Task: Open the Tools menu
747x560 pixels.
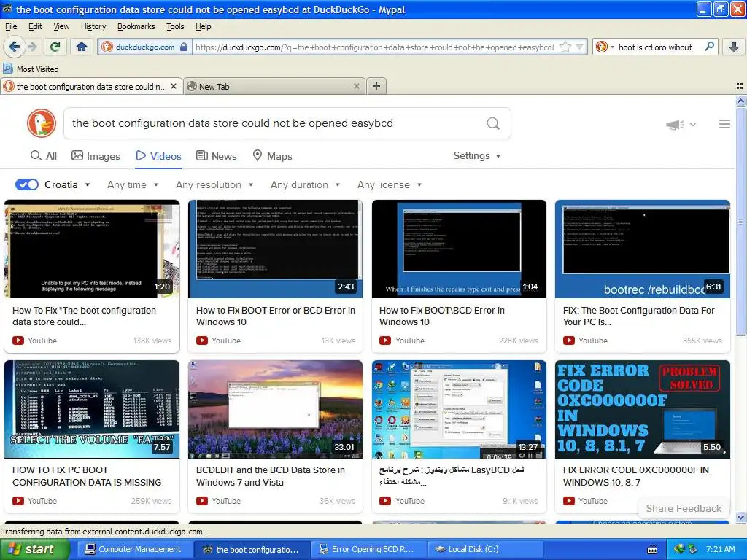Action: [x=175, y=26]
